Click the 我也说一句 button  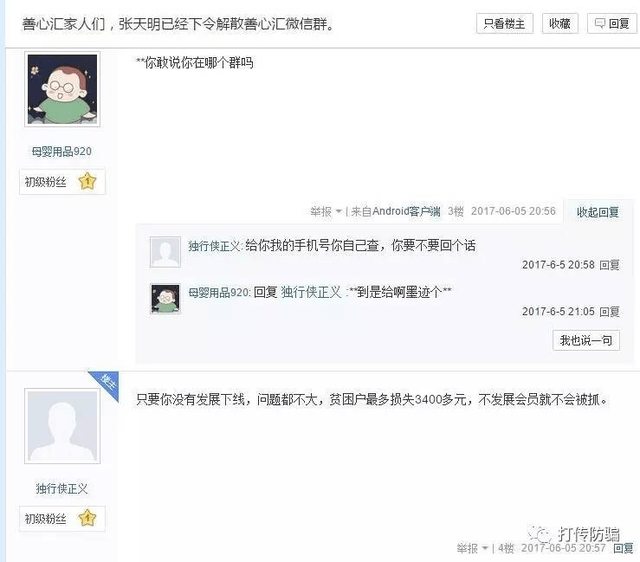586,340
